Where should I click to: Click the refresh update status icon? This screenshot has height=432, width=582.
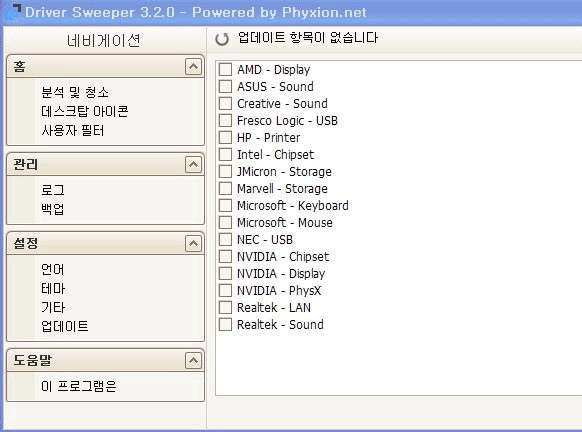point(222,39)
